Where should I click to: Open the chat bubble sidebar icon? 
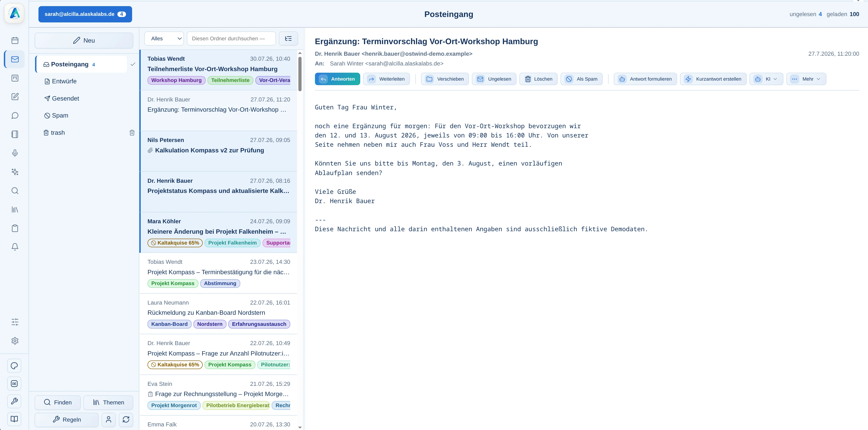coord(15,116)
